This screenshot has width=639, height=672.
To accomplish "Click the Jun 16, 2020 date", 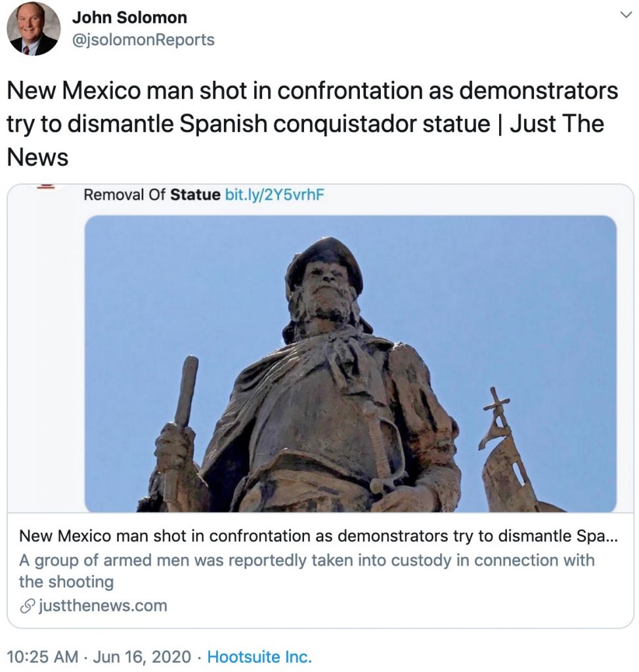I will pos(141,656).
